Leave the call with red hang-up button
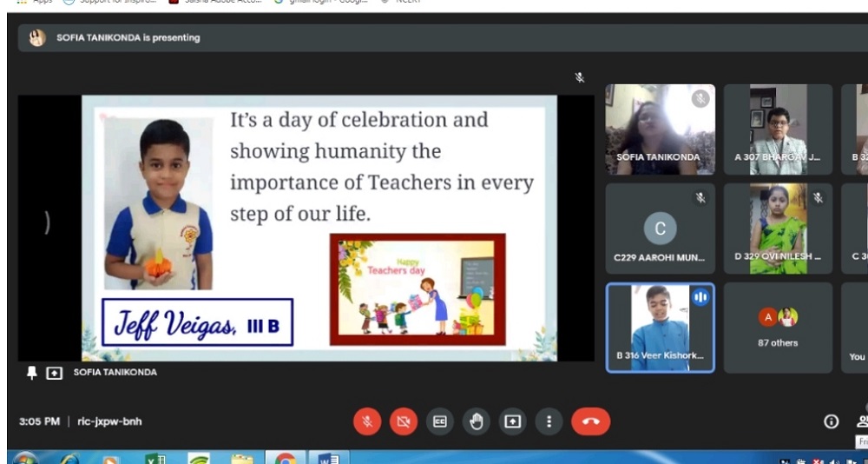The height and width of the screenshot is (464, 868). click(590, 421)
